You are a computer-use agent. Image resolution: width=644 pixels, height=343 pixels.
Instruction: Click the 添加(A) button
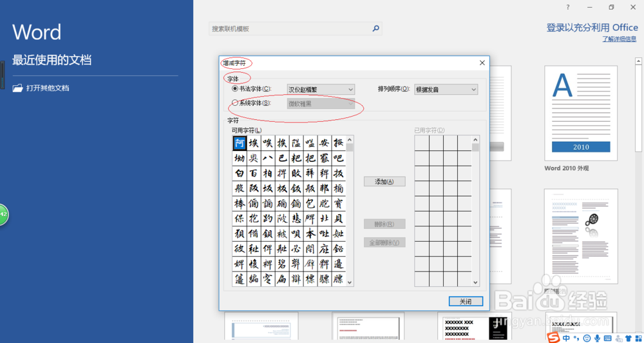[x=384, y=181]
